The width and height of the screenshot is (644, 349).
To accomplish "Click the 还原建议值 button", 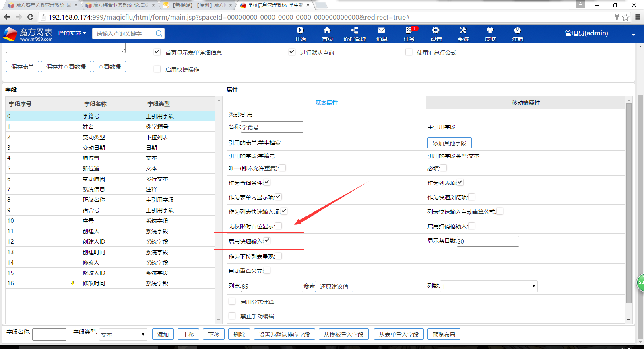I will [x=334, y=286].
